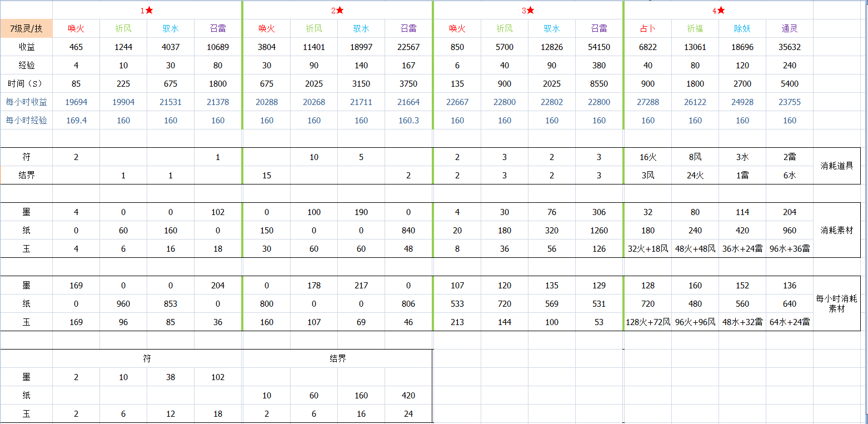Click the 除妖 column header
The height and width of the screenshot is (424, 868).
[742, 28]
